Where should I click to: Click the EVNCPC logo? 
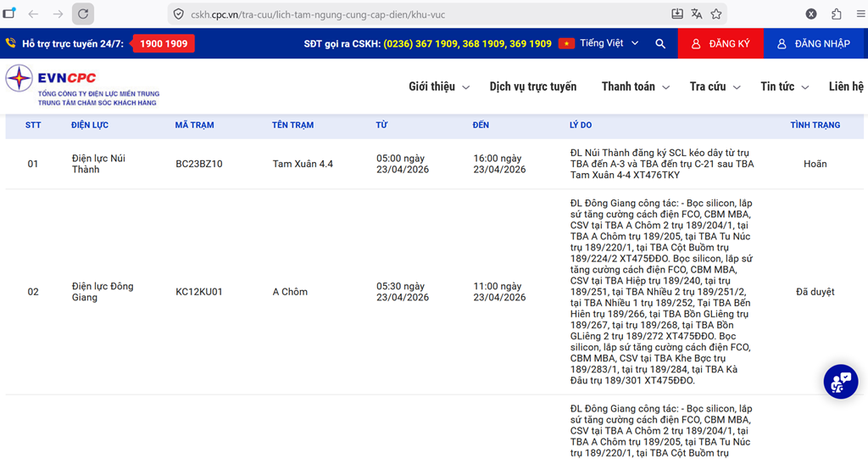point(82,86)
